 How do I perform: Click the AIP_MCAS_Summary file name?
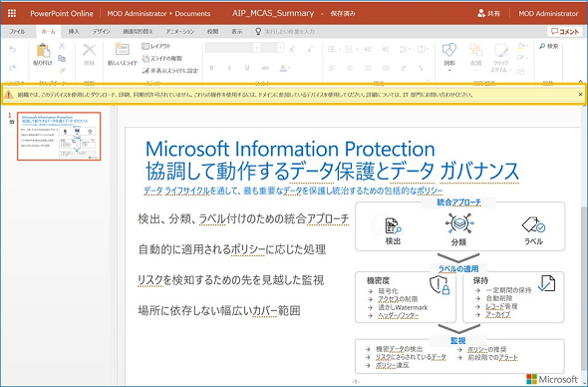[273, 13]
